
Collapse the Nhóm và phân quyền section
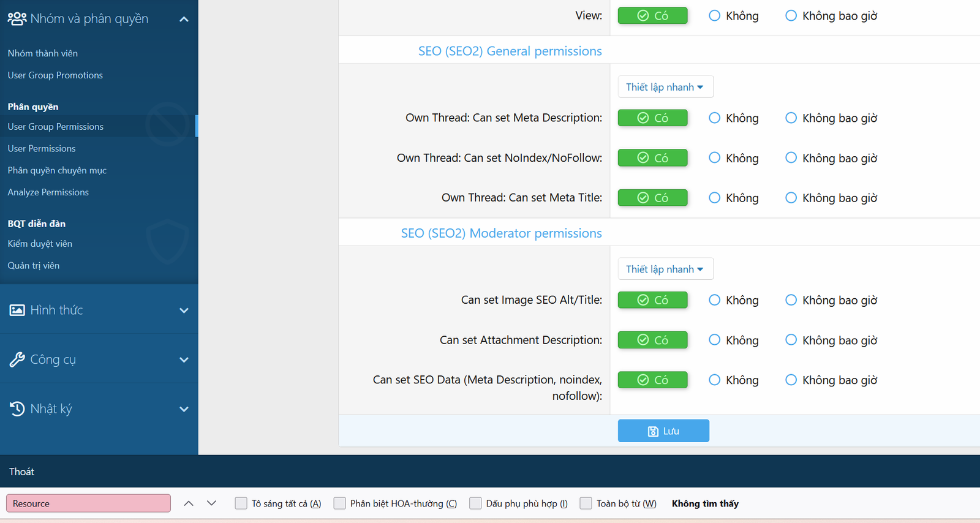pyautogui.click(x=184, y=19)
